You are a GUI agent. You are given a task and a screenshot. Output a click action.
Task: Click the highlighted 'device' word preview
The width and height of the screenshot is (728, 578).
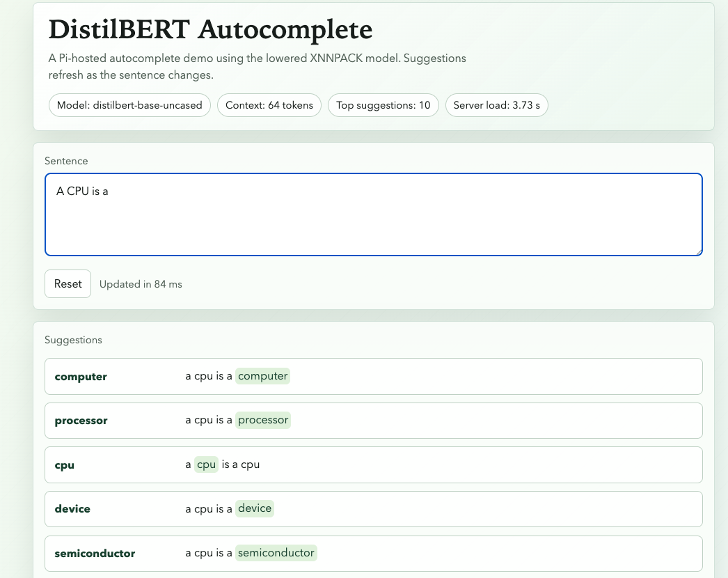pyautogui.click(x=255, y=508)
